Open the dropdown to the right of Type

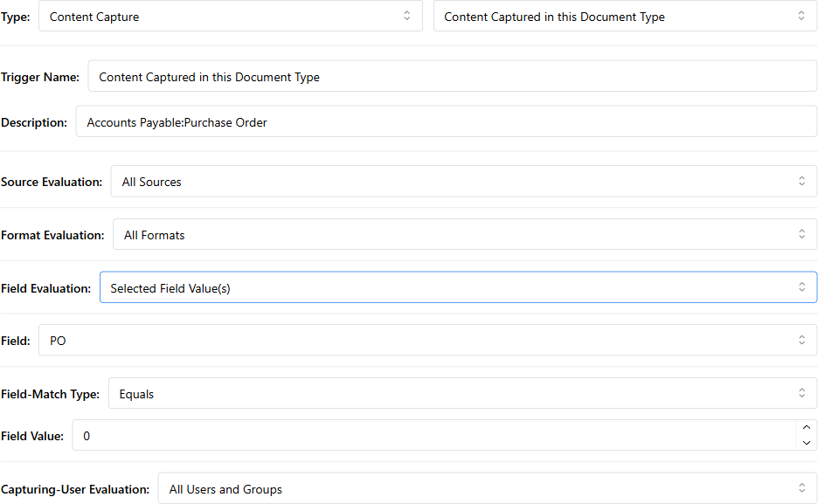pos(625,16)
